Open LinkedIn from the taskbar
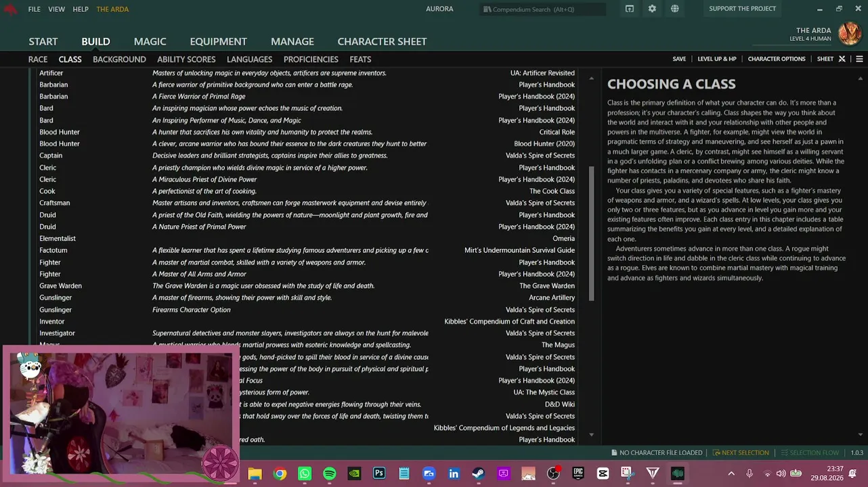 click(x=454, y=473)
